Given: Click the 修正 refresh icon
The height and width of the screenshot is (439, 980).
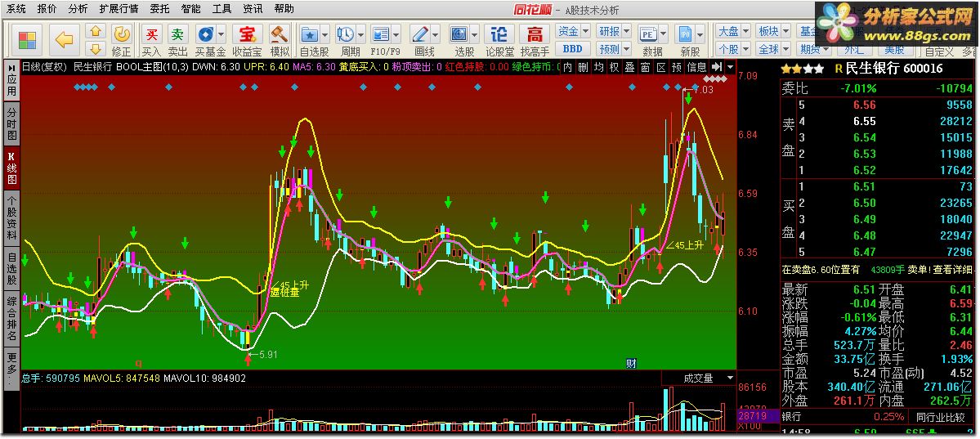Looking at the screenshot, I should point(122,34).
